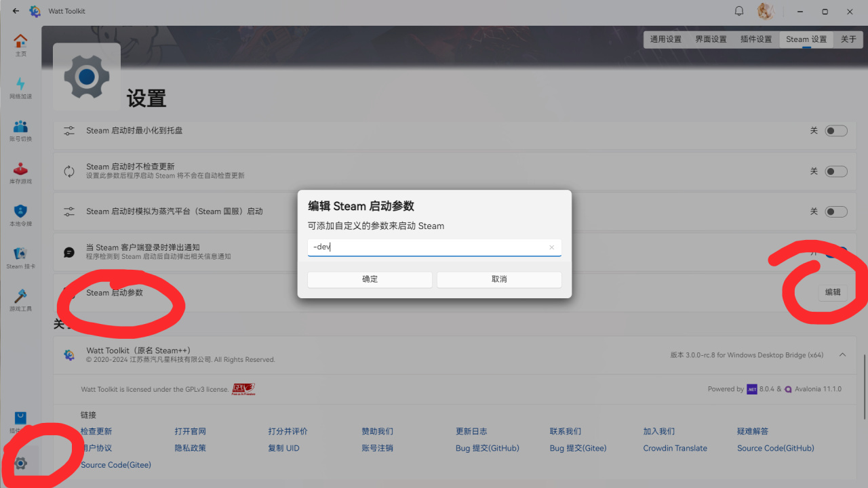
Task: Click the © 2020-2024 copyright text
Action: tap(180, 360)
